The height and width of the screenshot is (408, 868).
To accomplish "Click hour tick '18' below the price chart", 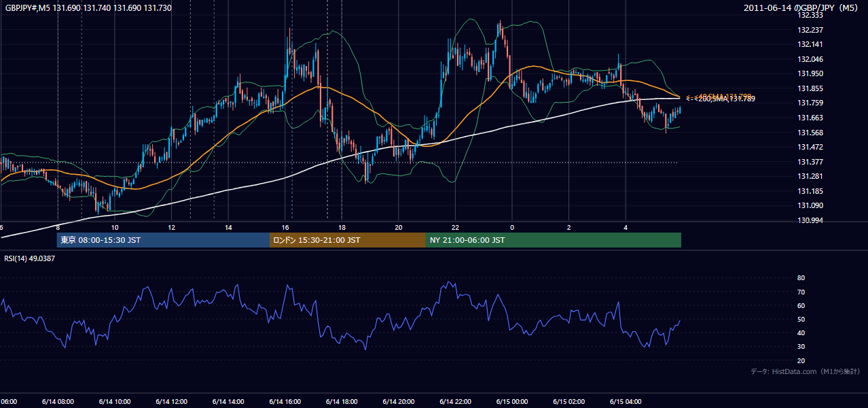I will 342,228.
